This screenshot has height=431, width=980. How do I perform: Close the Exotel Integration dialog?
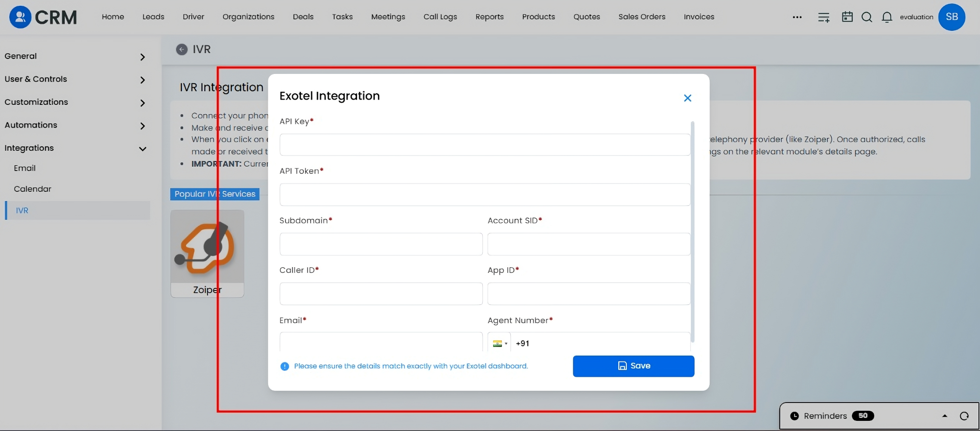[687, 98]
